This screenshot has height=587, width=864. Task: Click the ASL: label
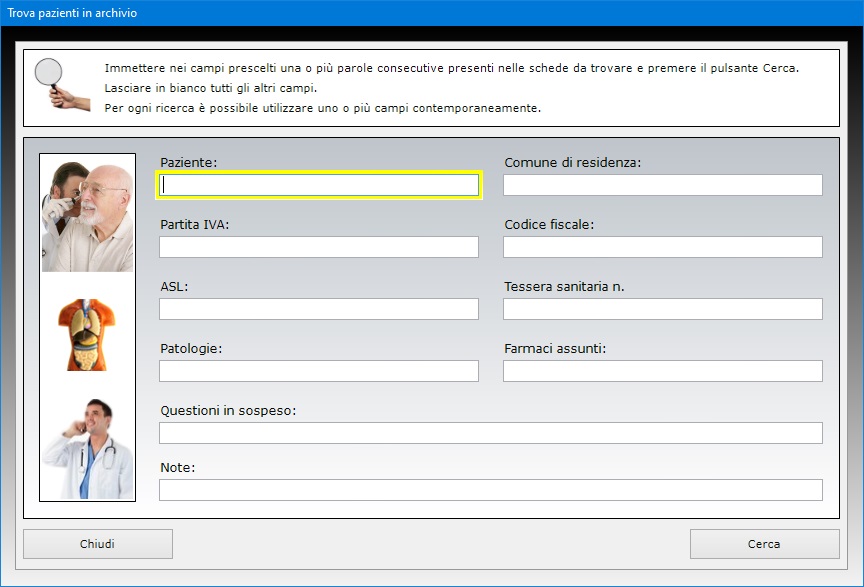(x=174, y=287)
